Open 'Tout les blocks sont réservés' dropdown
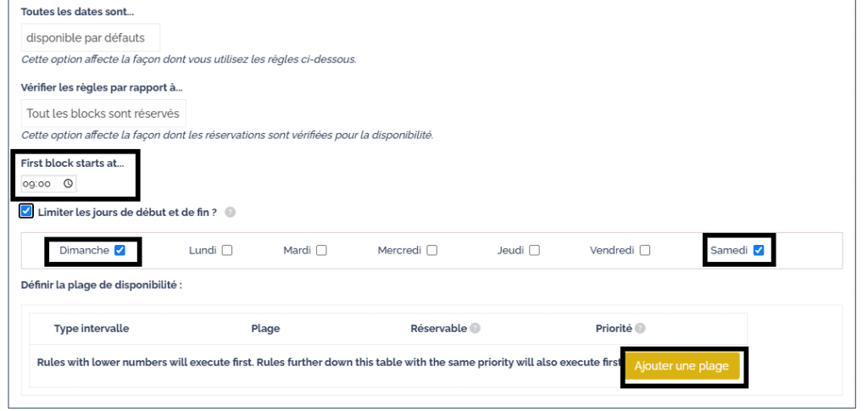Image resolution: width=868 pixels, height=411 pixels. [103, 114]
